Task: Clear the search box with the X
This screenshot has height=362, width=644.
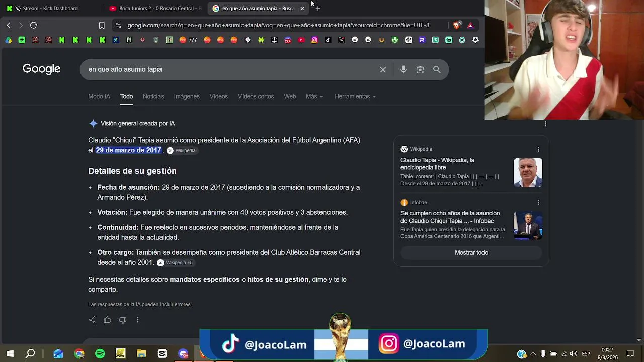Action: click(x=383, y=70)
